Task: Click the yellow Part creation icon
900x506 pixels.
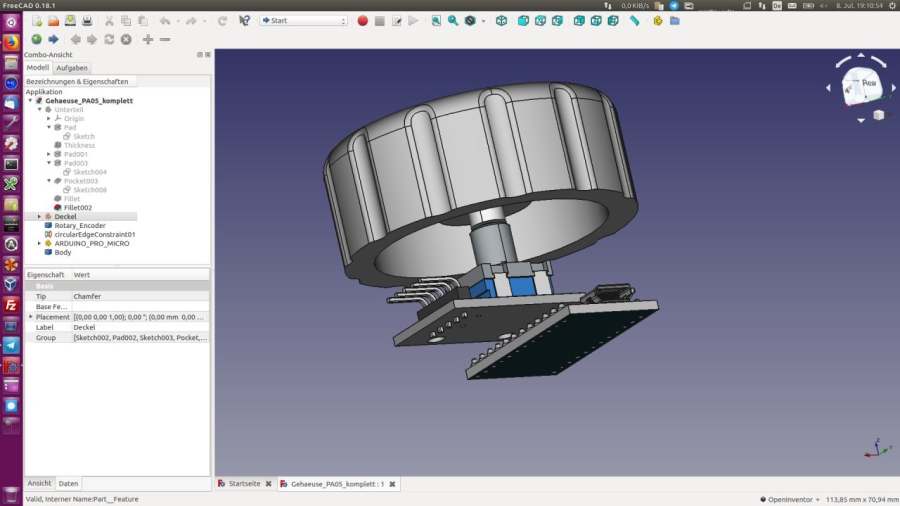Action: coord(658,21)
